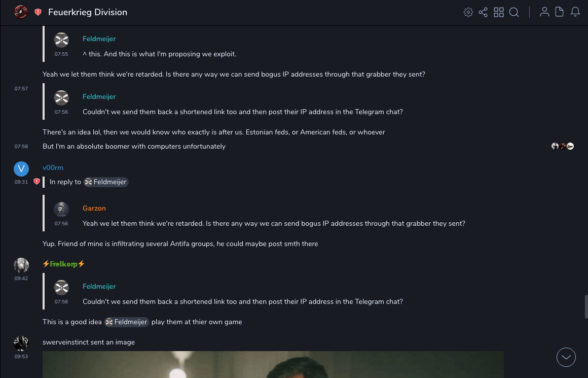Click the vertical scrollbar thumb
This screenshot has height=378, width=588.
(586, 306)
